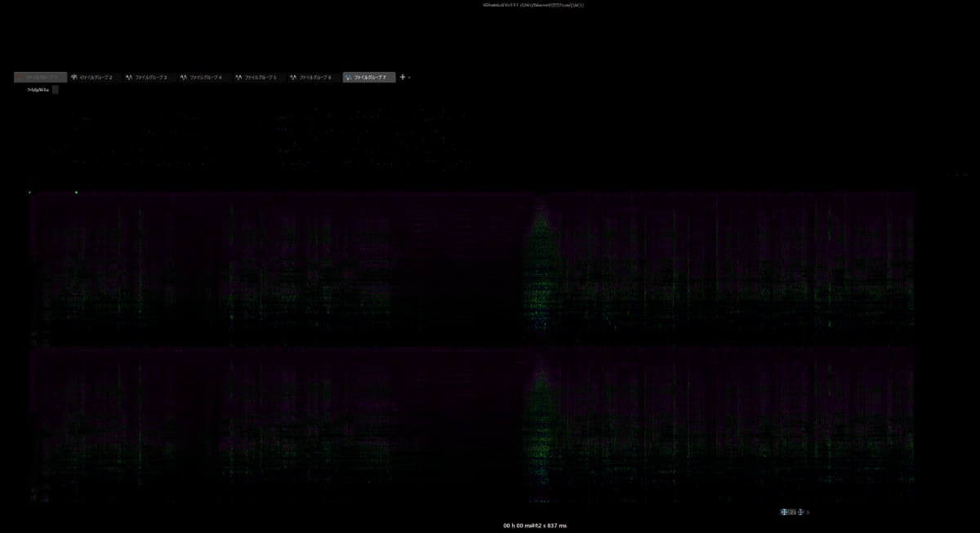
Task: Select the waveform icon on ファイルグループ 2 tab
Action: 74,77
